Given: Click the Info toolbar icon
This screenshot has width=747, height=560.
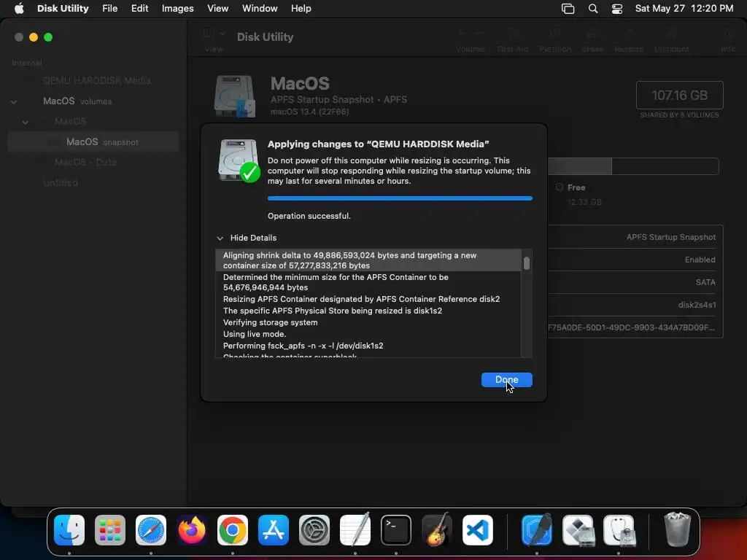Looking at the screenshot, I should click(x=727, y=33).
